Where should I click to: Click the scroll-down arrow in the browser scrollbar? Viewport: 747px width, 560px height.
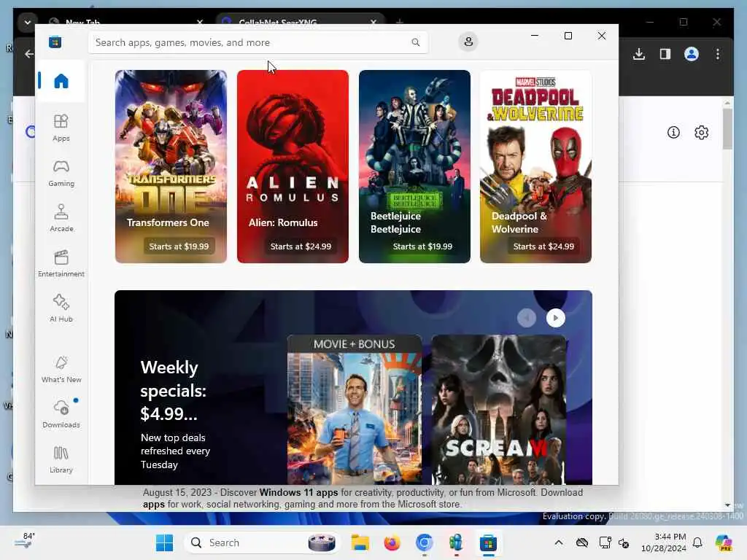pos(727,505)
